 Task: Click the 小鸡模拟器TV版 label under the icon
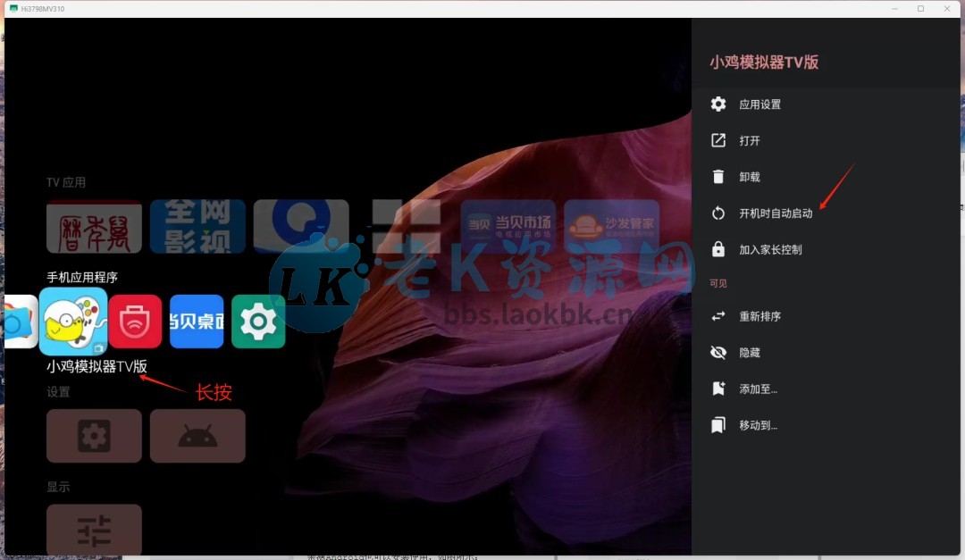[96, 366]
